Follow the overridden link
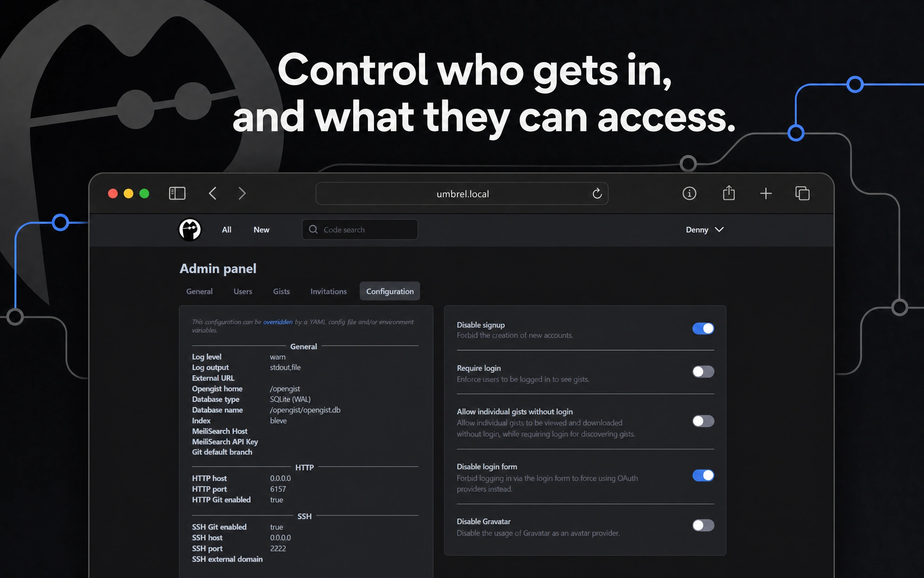This screenshot has height=578, width=924. tap(278, 322)
